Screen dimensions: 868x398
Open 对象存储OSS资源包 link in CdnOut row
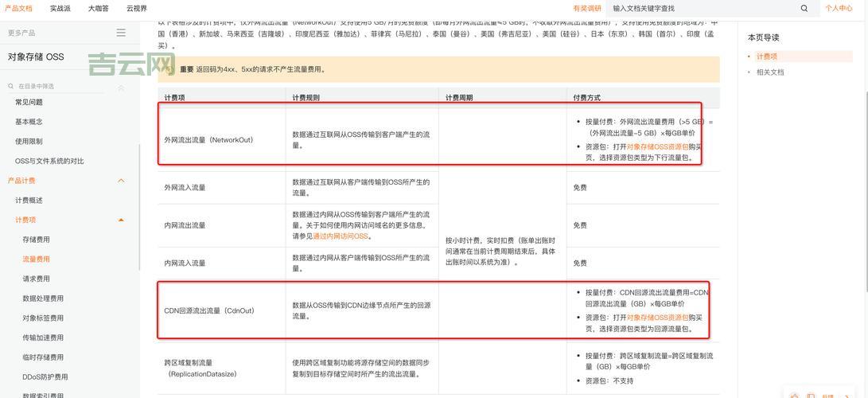pyautogui.click(x=657, y=318)
